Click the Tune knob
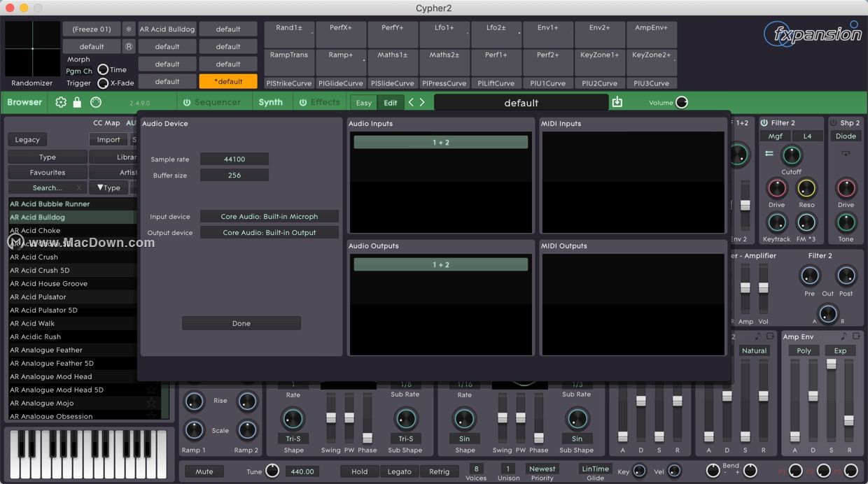 pyautogui.click(x=272, y=471)
